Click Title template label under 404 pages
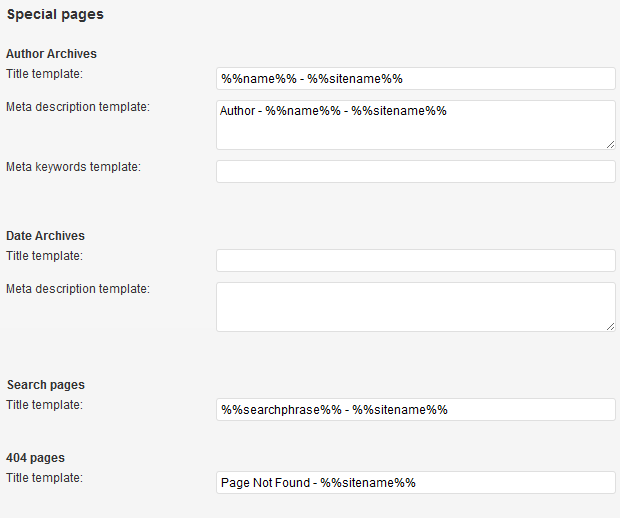 click(x=44, y=477)
